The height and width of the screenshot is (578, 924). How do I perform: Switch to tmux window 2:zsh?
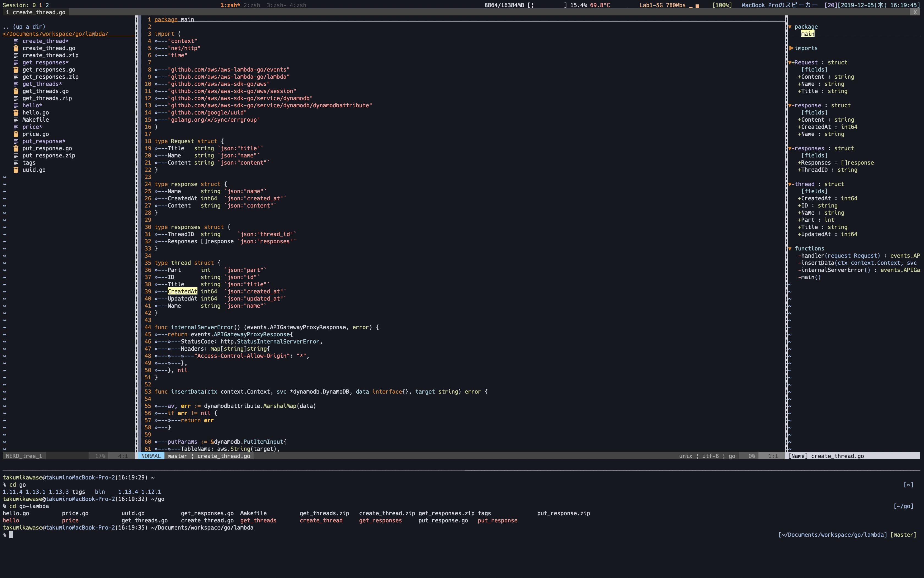pyautogui.click(x=252, y=5)
